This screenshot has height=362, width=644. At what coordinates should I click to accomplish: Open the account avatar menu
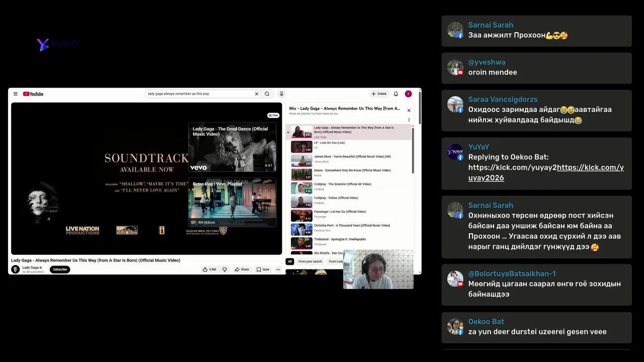point(409,94)
